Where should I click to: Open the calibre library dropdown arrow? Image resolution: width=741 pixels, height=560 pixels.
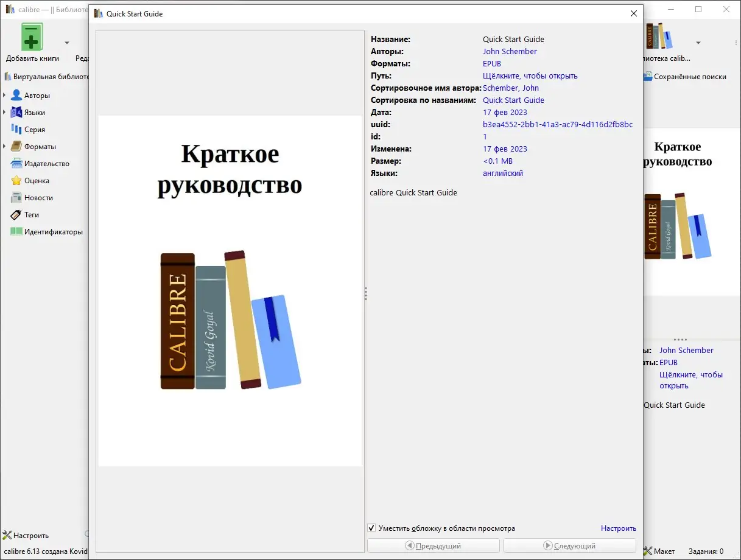tap(698, 43)
